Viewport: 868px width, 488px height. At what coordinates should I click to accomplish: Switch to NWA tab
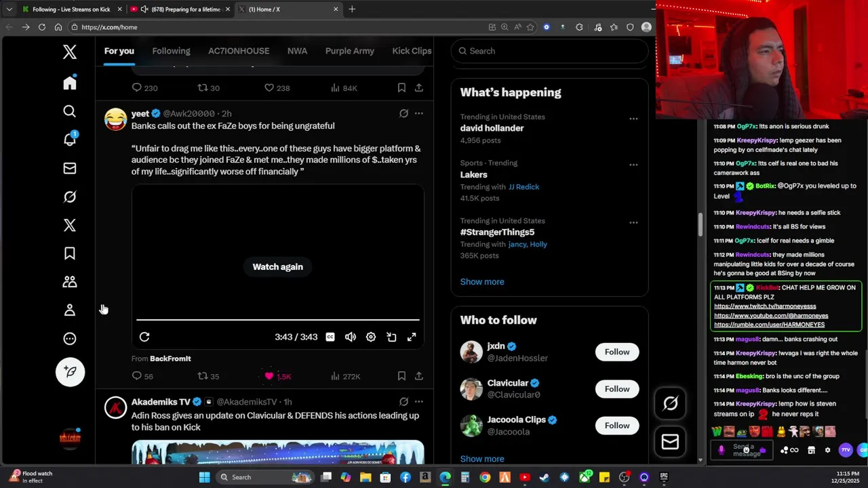(297, 51)
